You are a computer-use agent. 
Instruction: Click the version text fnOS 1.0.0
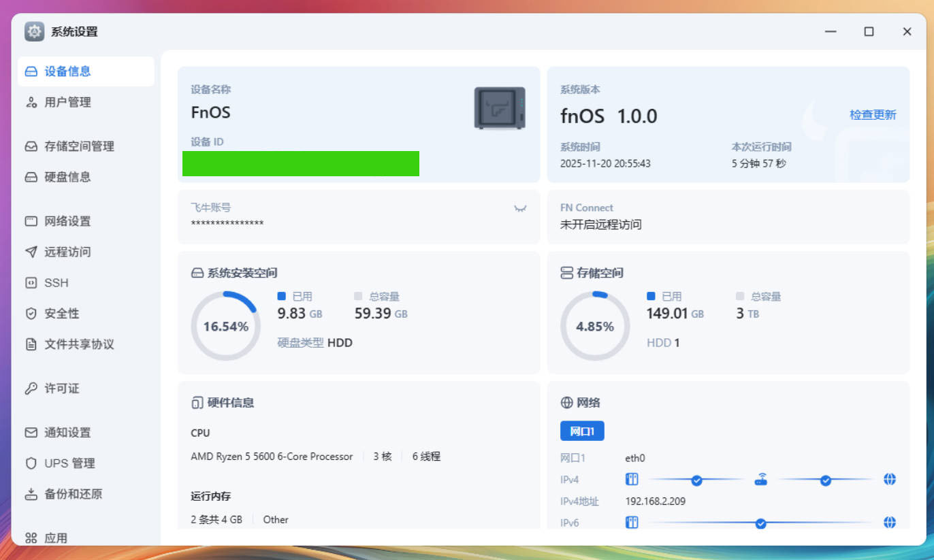pyautogui.click(x=609, y=116)
